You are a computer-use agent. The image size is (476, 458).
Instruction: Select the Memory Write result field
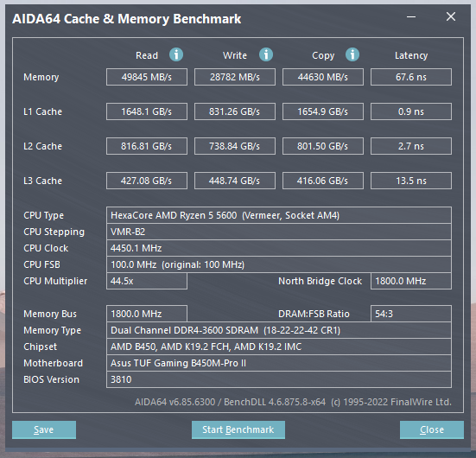click(x=235, y=77)
